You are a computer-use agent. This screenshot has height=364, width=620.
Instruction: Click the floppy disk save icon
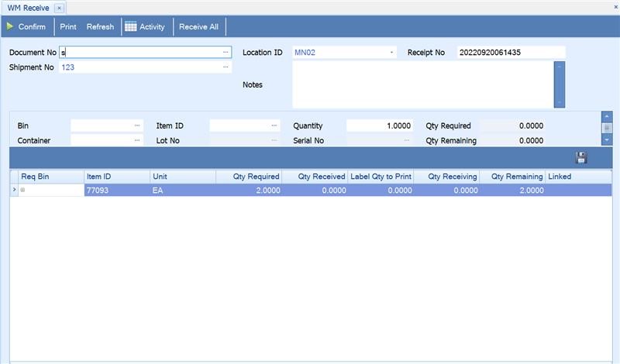(581, 158)
